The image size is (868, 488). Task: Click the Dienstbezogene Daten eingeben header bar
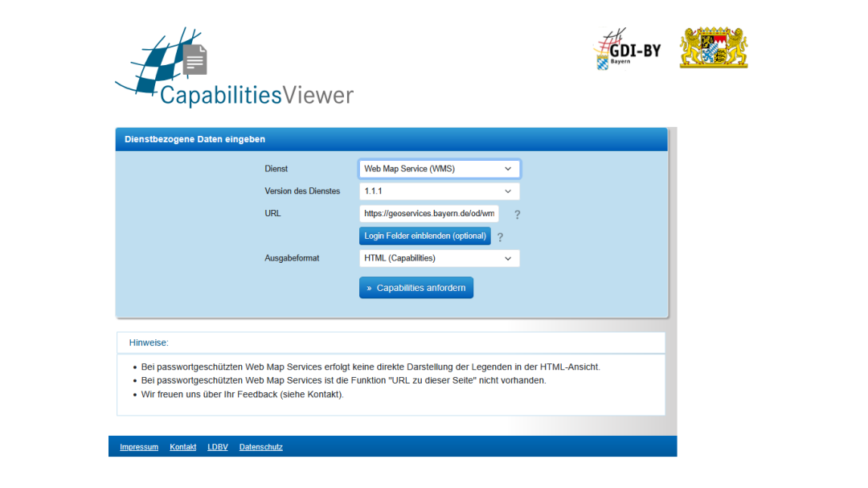[x=194, y=138]
